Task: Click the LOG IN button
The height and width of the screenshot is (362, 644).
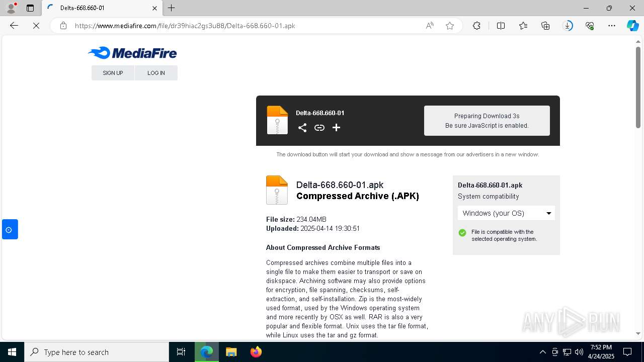Action: pyautogui.click(x=156, y=73)
